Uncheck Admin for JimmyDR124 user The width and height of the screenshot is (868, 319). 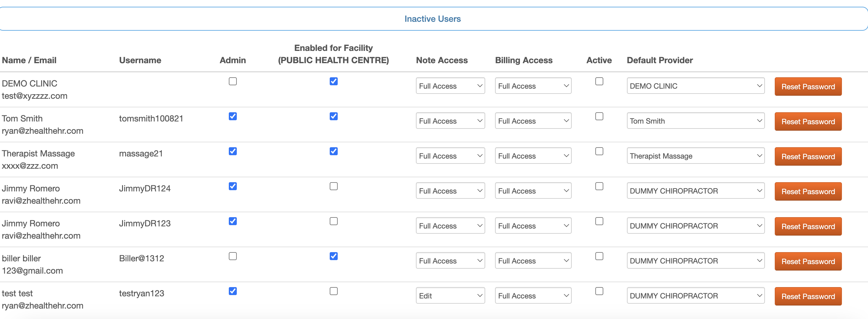tap(232, 186)
